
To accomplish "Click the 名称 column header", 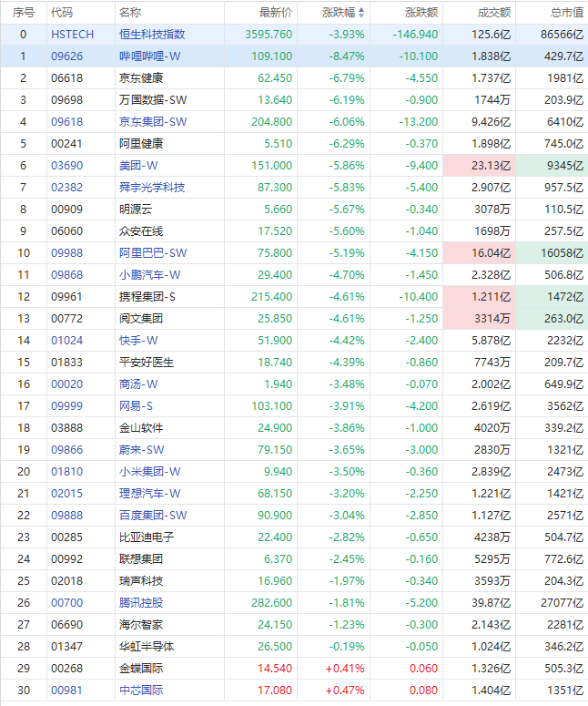I will click(130, 13).
